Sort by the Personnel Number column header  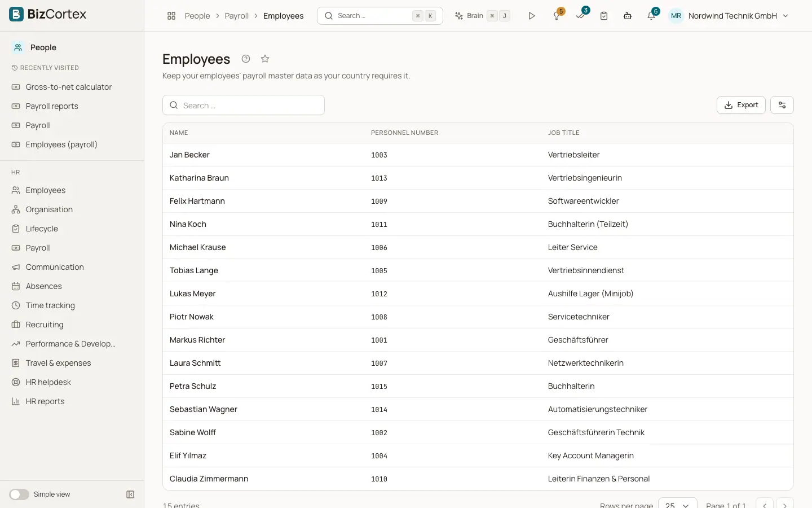point(404,133)
